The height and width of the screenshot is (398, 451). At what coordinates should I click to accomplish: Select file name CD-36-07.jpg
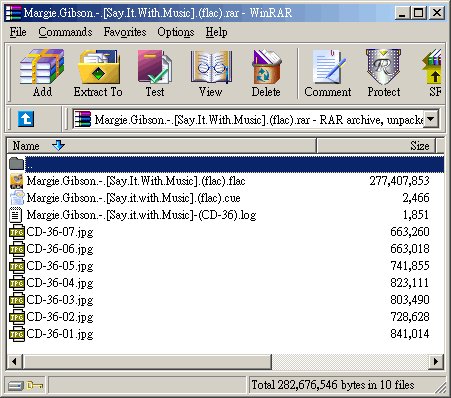(x=60, y=232)
